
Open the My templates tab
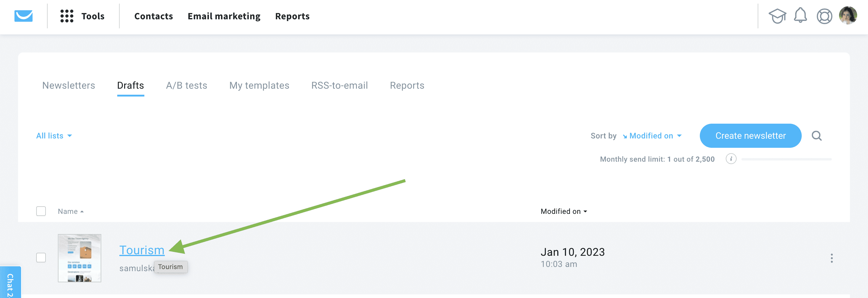coord(259,86)
